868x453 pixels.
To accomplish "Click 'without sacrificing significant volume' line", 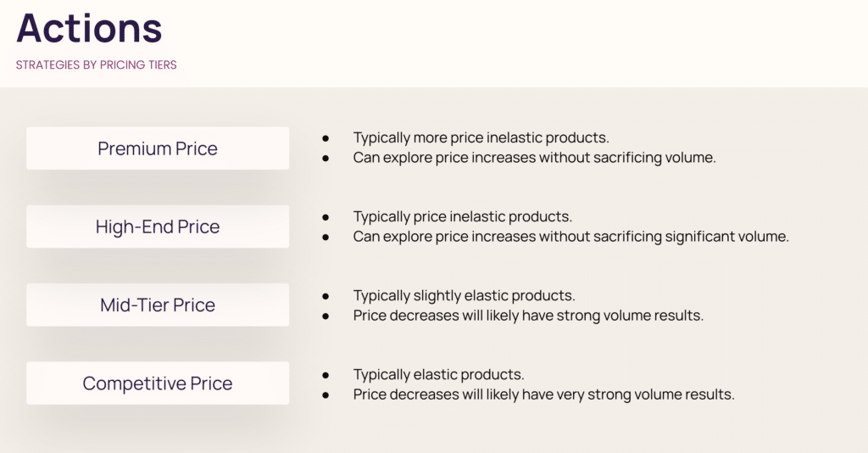I will [570, 237].
